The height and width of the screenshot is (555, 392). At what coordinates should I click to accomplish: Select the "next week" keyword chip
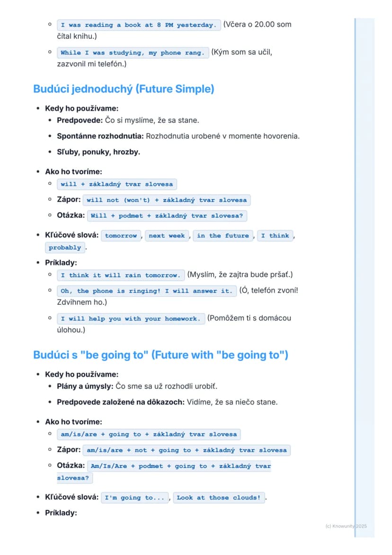[167, 236]
